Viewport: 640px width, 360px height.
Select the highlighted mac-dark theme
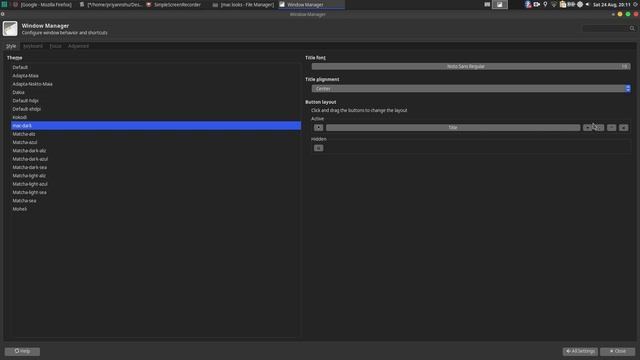[156, 126]
